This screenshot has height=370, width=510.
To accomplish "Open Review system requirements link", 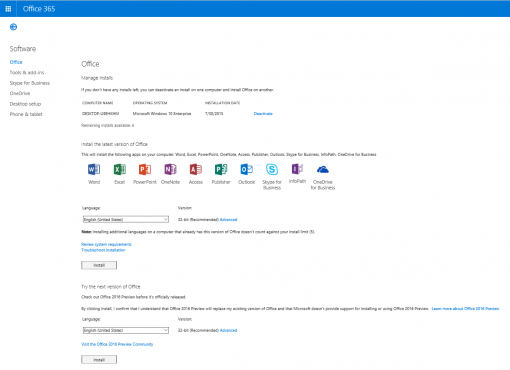I will point(106,244).
